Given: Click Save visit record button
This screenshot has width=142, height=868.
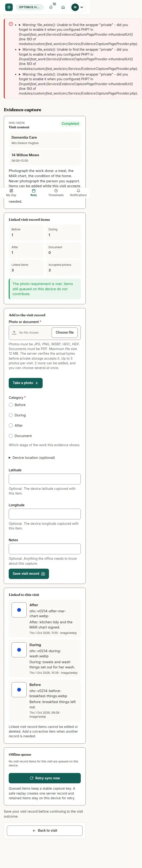Looking at the screenshot, I should point(29,574).
